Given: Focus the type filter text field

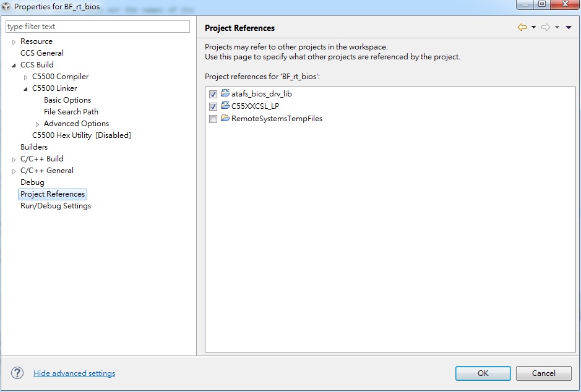Looking at the screenshot, I should 98,27.
